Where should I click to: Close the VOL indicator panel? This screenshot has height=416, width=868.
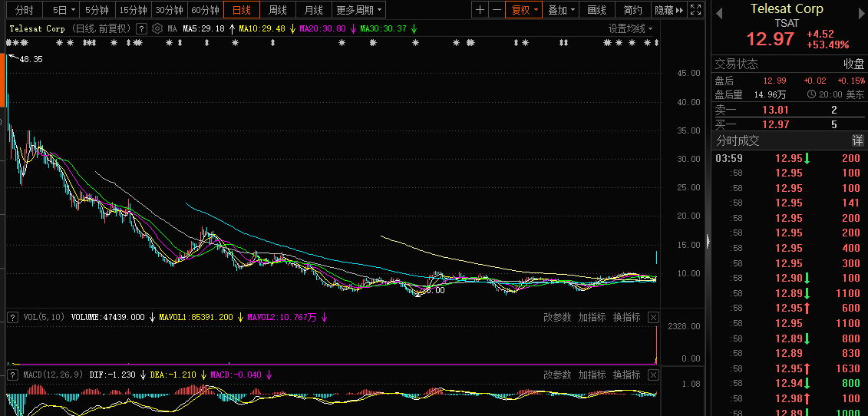click(654, 318)
